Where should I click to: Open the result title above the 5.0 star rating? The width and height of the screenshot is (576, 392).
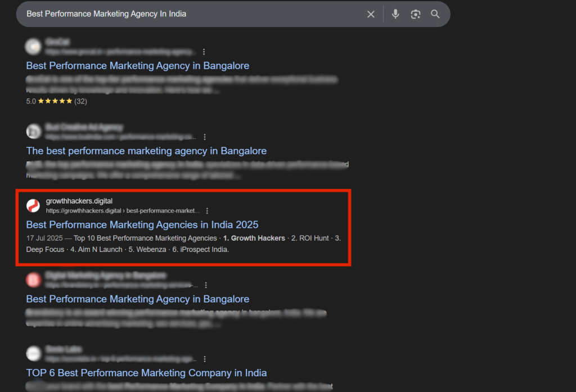coord(137,66)
